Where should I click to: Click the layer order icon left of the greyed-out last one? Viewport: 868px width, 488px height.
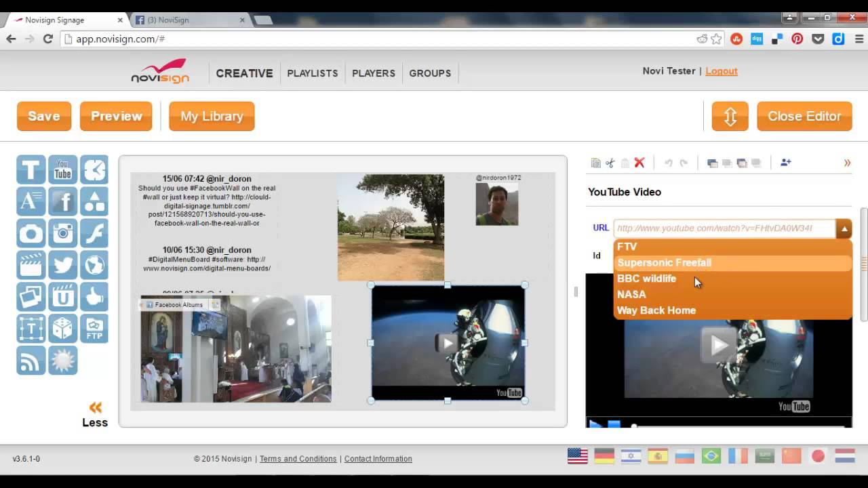point(742,163)
